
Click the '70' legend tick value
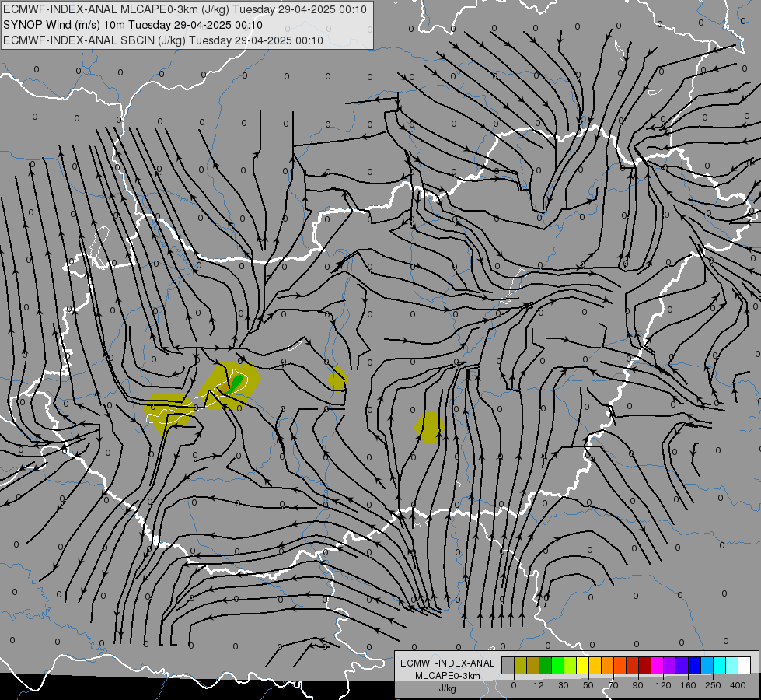pos(613,685)
